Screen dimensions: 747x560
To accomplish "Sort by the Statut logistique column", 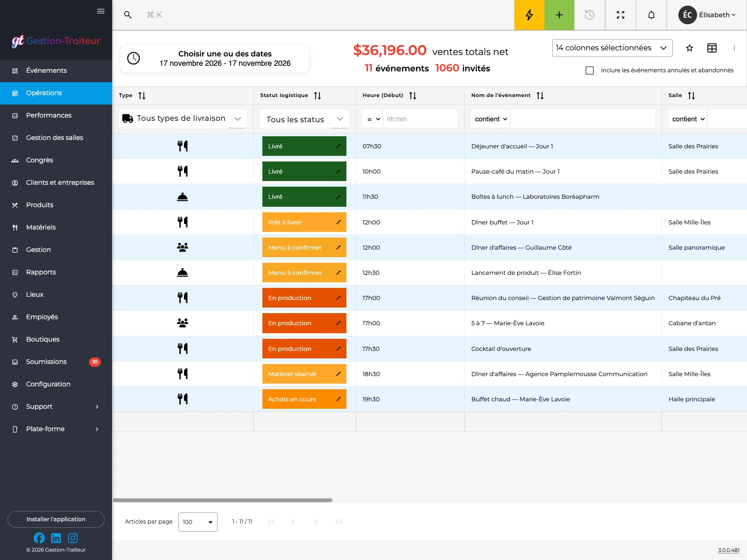I will pyautogui.click(x=317, y=96).
